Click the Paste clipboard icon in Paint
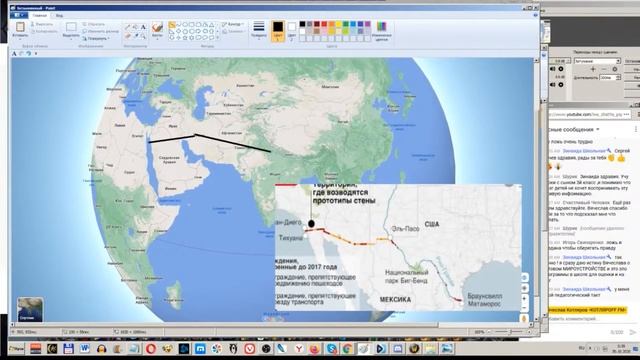This screenshot has width=640, height=360. (x=20, y=27)
